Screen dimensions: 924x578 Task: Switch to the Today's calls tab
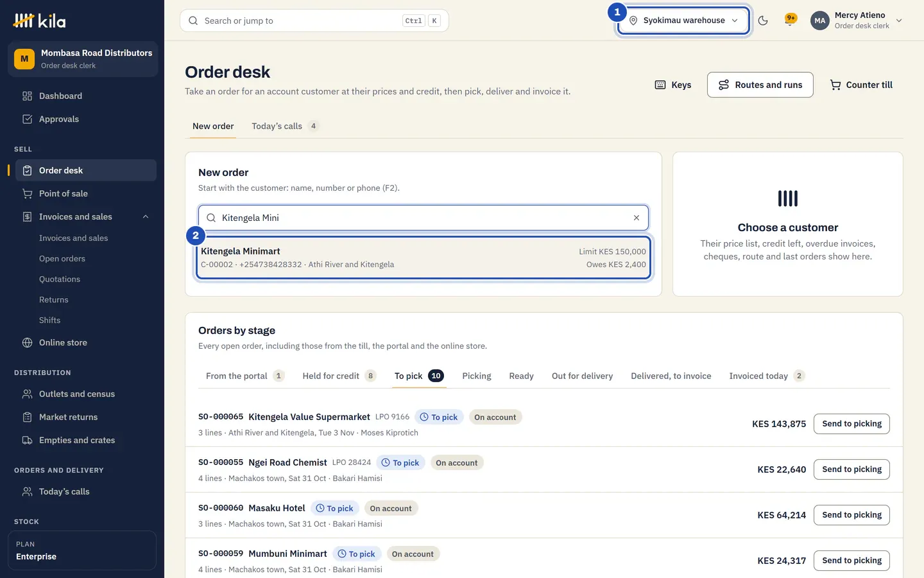coord(284,126)
